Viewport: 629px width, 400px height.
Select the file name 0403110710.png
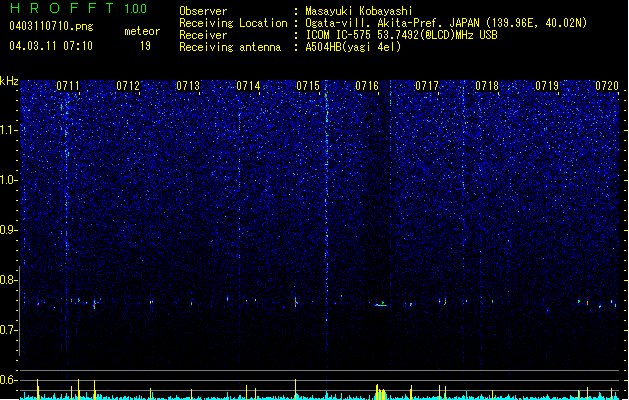(x=51, y=26)
